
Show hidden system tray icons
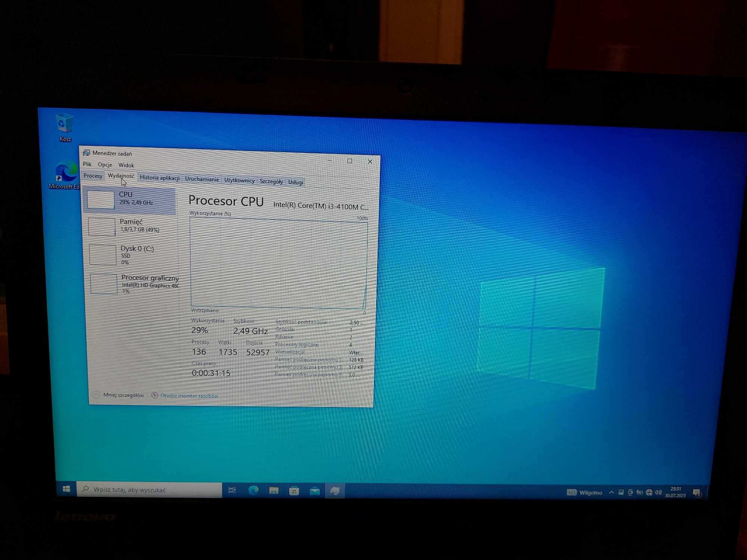point(611,492)
